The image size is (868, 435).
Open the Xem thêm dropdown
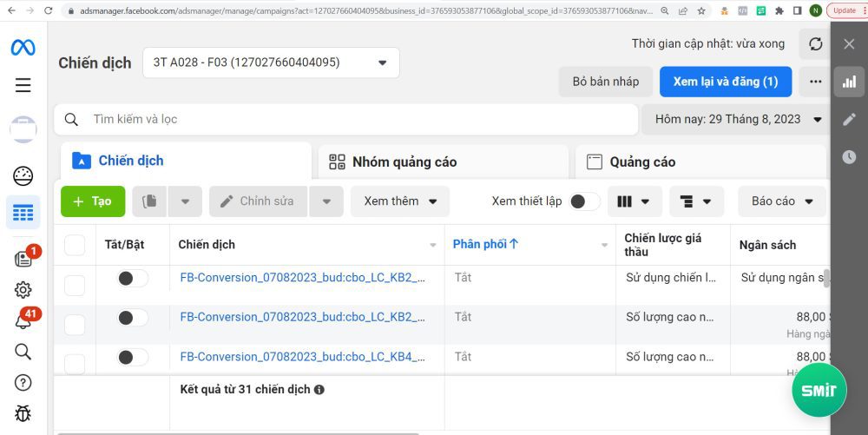point(400,201)
